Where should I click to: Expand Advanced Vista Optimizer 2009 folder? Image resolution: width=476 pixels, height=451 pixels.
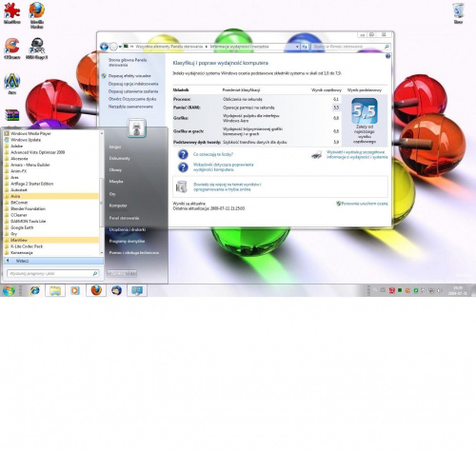pos(51,152)
